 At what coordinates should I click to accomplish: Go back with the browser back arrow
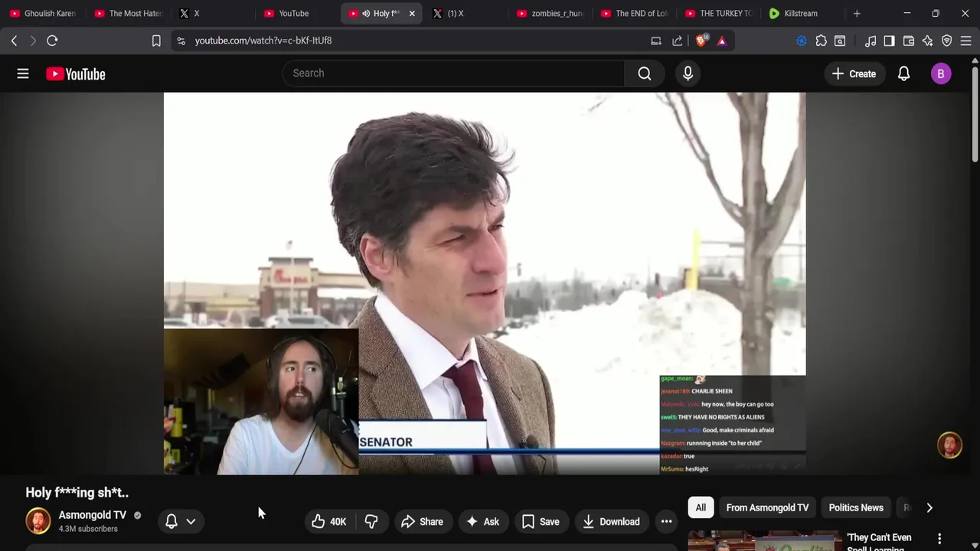coord(14,41)
